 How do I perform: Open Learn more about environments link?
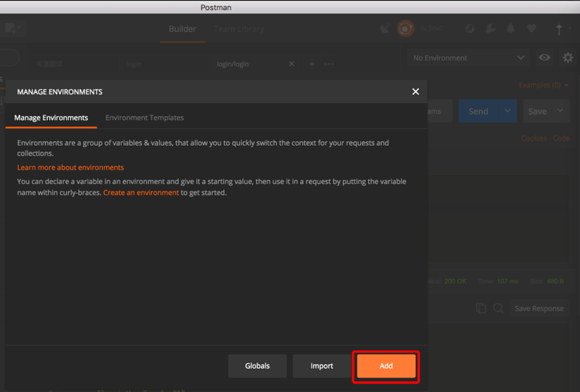[70, 167]
